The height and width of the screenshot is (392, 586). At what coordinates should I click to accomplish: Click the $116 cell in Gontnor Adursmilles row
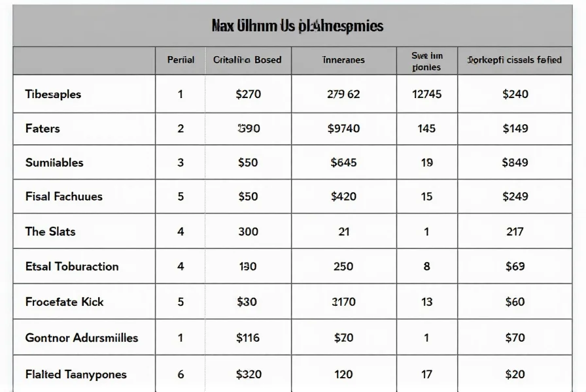pos(248,338)
